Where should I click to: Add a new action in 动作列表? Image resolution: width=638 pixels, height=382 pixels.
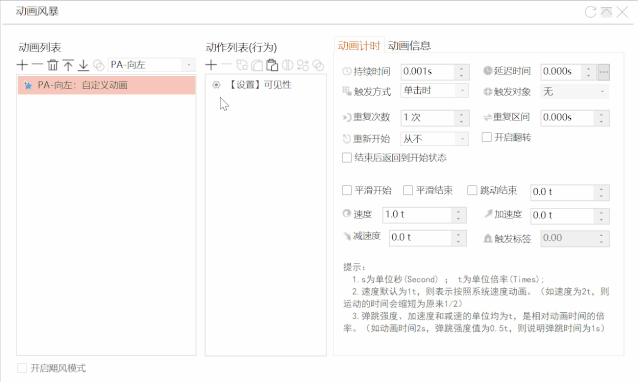(211, 65)
